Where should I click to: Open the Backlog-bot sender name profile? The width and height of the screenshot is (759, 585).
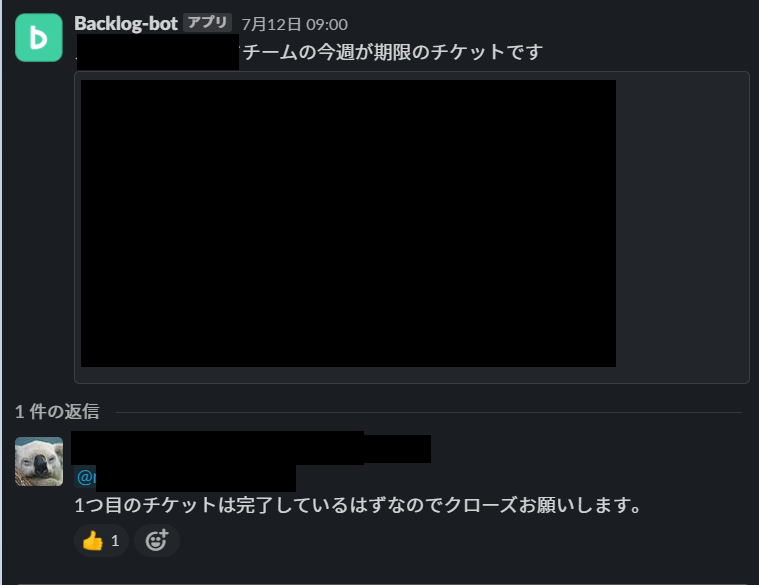click(x=126, y=24)
